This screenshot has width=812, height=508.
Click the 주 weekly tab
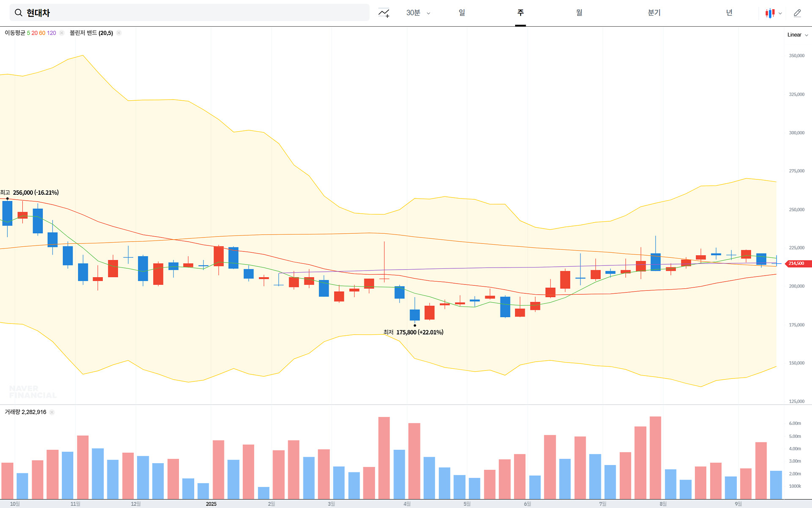[520, 13]
